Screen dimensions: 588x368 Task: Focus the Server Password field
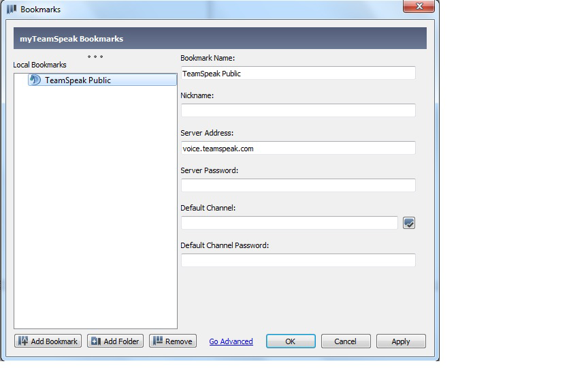tap(298, 185)
